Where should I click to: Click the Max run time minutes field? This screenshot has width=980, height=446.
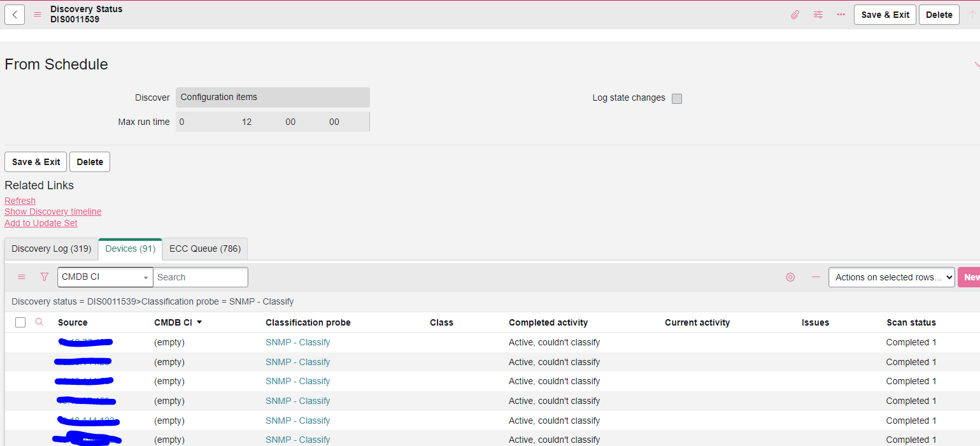pyautogui.click(x=290, y=122)
